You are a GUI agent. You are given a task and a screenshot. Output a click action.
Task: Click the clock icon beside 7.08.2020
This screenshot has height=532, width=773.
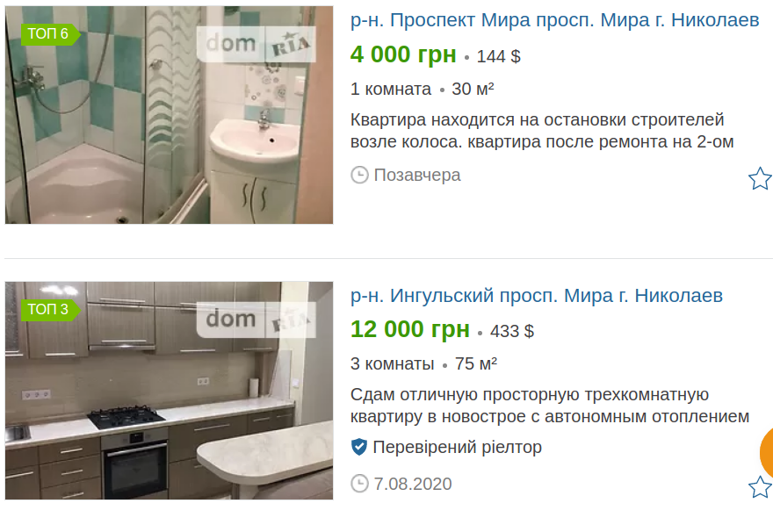(359, 484)
